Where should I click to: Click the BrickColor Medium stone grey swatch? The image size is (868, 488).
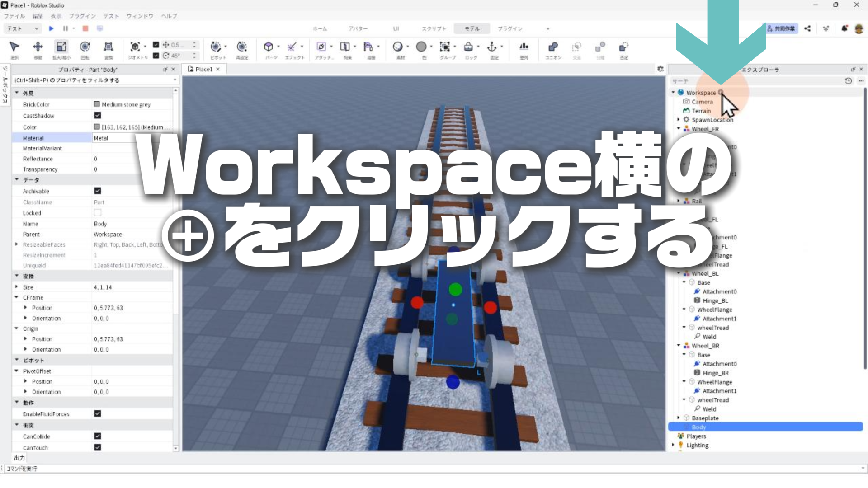(97, 104)
